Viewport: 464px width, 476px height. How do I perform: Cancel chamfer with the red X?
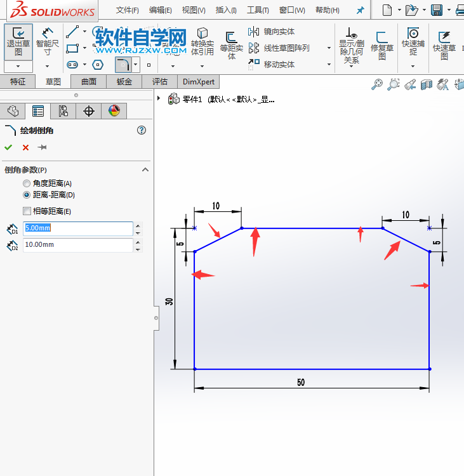(25, 147)
